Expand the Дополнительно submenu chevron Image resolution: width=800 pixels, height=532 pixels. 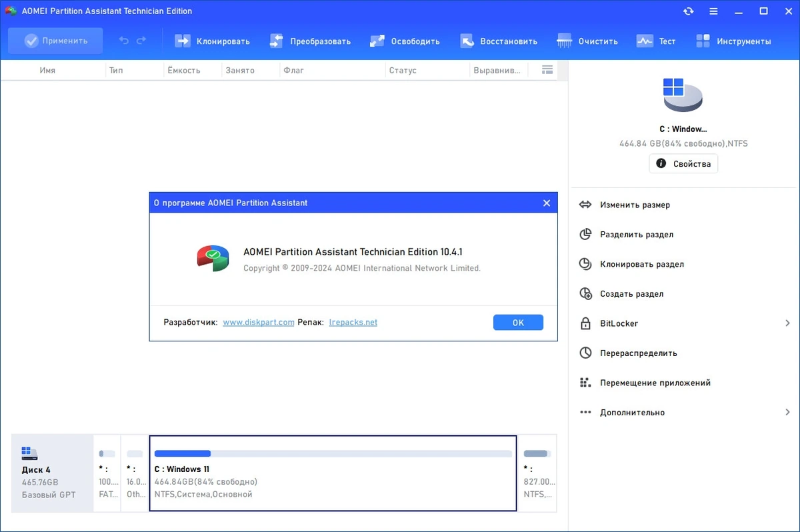click(x=788, y=413)
